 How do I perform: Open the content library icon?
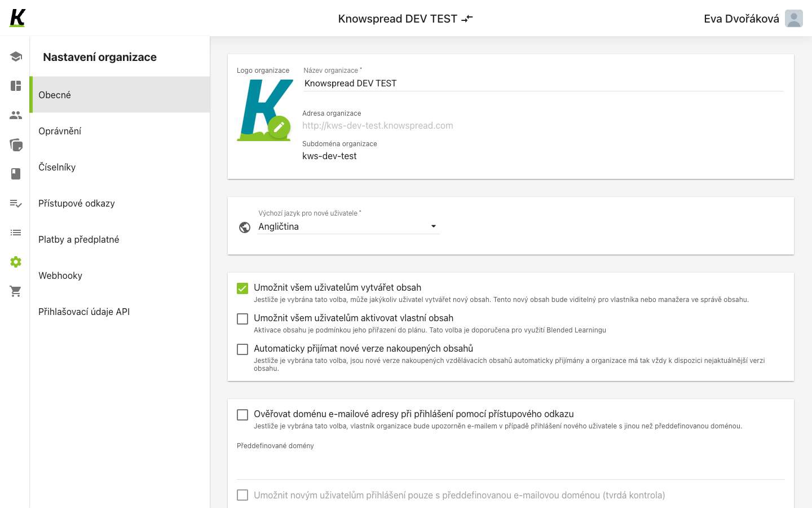pos(16,144)
